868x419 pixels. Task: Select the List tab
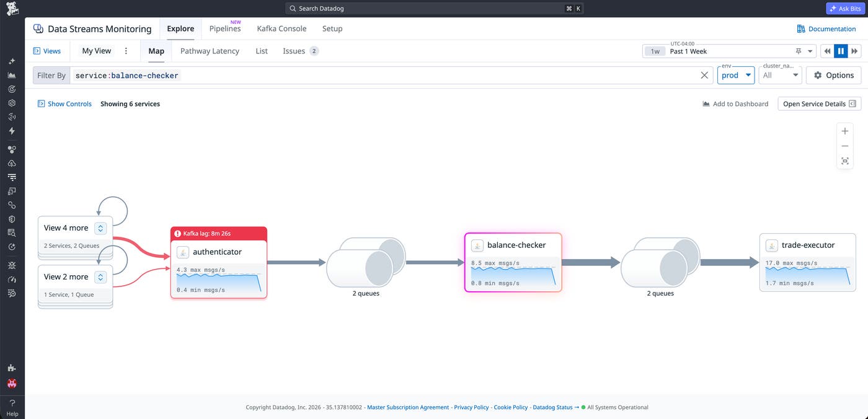262,51
